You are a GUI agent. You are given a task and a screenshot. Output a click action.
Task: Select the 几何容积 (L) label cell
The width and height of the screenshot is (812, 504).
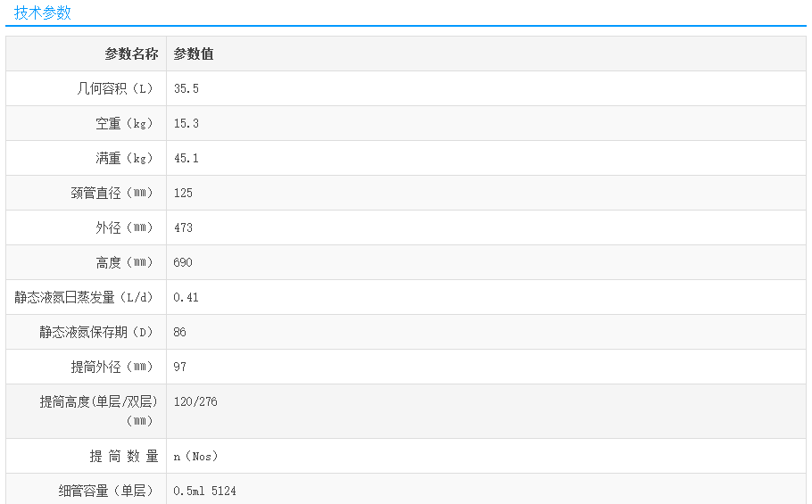[x=115, y=88]
